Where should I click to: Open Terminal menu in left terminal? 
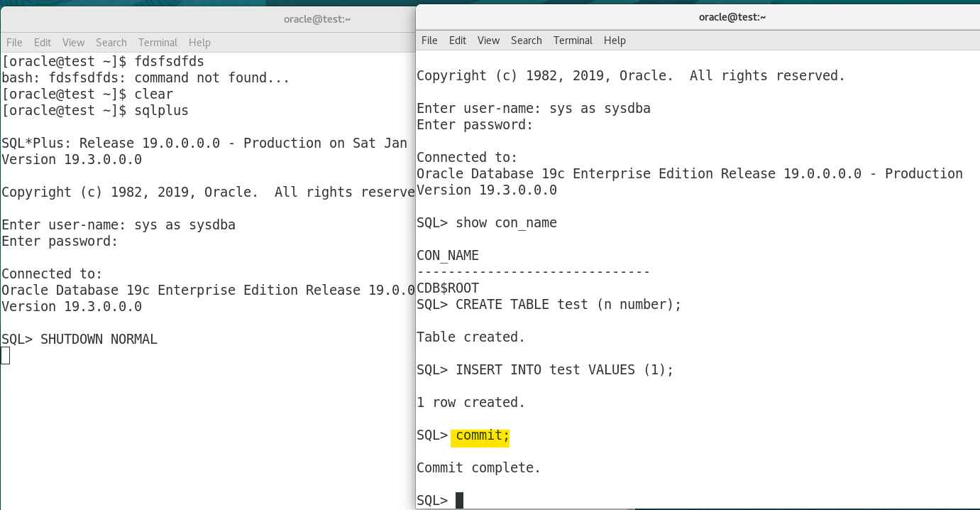(158, 43)
